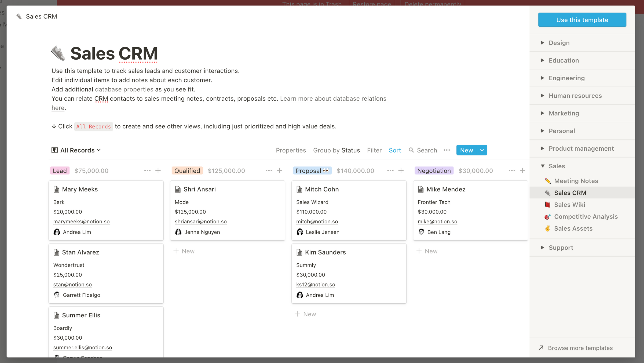Open the Kim Saunders card
Screen dimensions: 644x363
(x=325, y=252)
